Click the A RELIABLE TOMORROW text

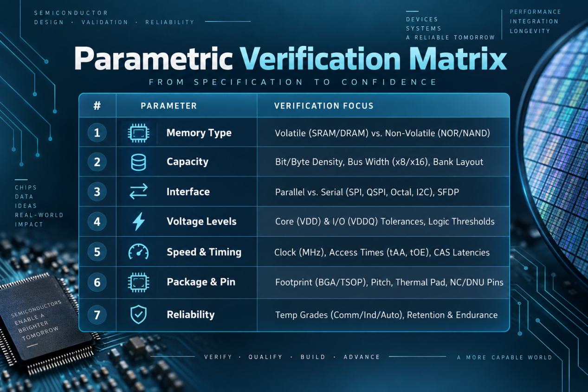point(451,38)
